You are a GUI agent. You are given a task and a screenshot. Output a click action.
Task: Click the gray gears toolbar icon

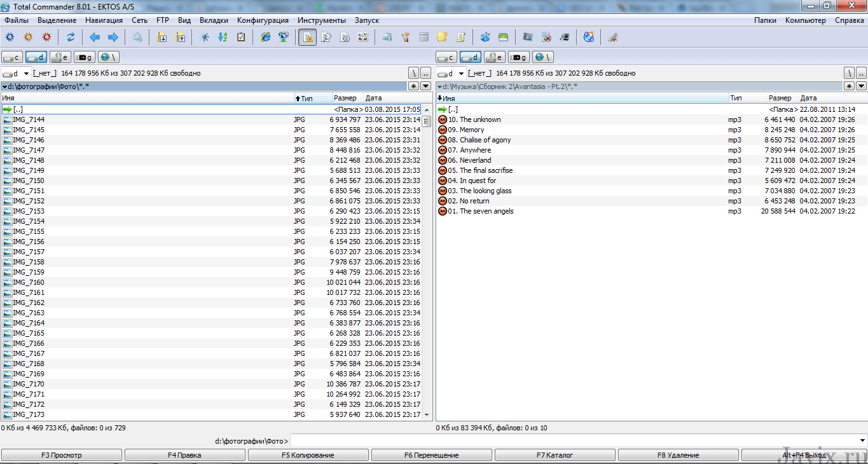tap(137, 37)
